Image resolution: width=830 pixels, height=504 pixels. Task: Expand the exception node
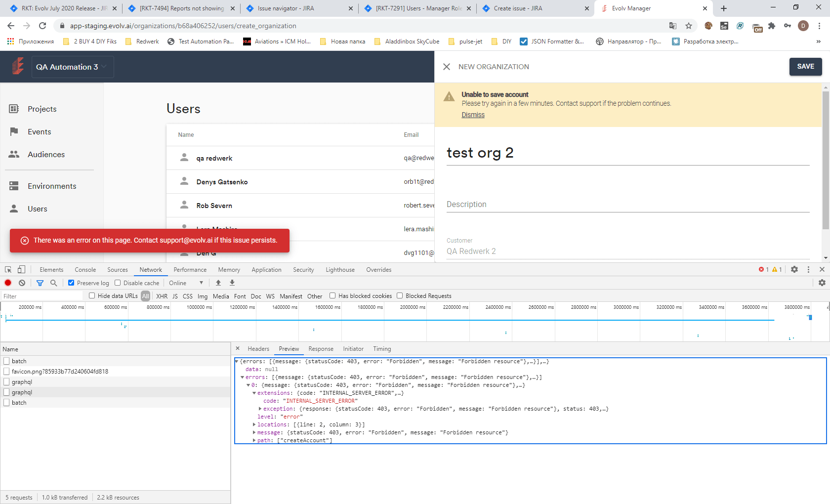click(x=260, y=409)
